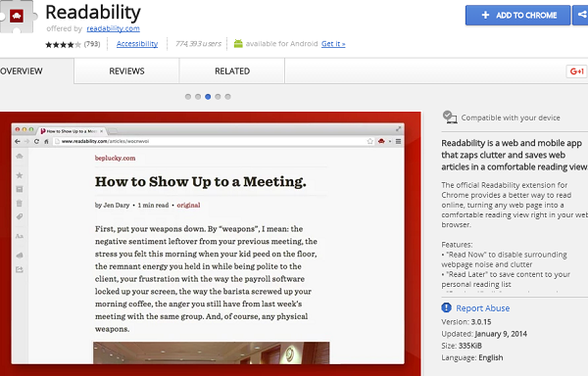Click the article headline 'How to Show Up to a Meeting.'
The height and width of the screenshot is (376, 588).
pos(200,181)
